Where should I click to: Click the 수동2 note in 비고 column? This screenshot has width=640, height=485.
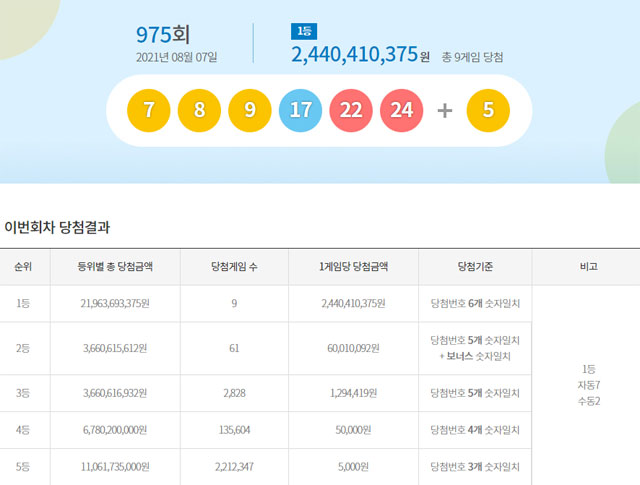click(589, 401)
